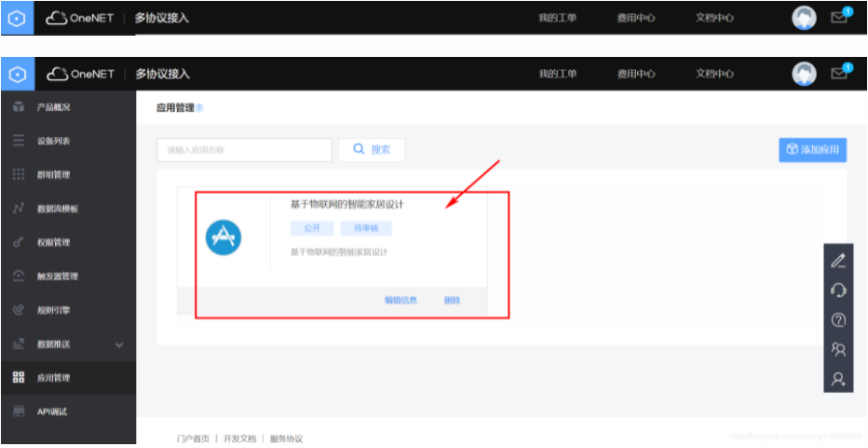Open 费用中心 in the main page header

coord(636,73)
